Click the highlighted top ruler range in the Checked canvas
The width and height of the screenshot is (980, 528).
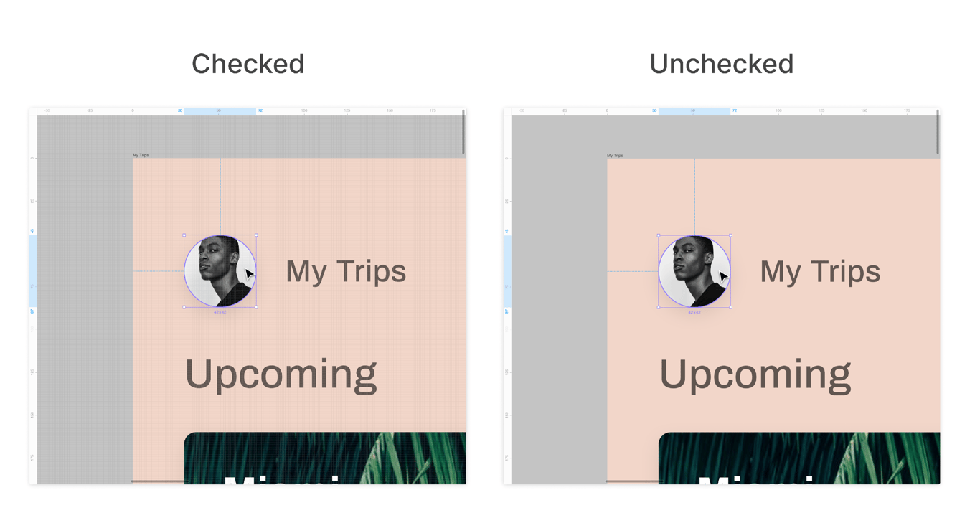click(220, 111)
